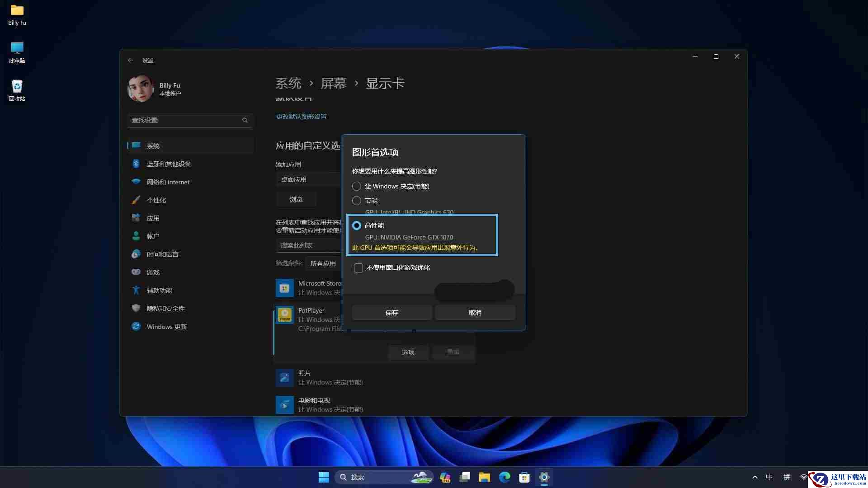Click the taskbar 搜索 box
Image resolution: width=868 pixels, height=488 pixels.
[x=384, y=477]
